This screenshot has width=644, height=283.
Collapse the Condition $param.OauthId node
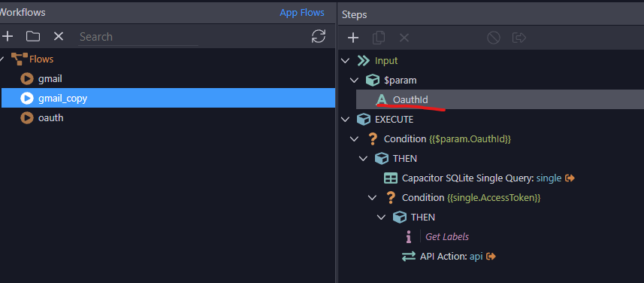(354, 139)
